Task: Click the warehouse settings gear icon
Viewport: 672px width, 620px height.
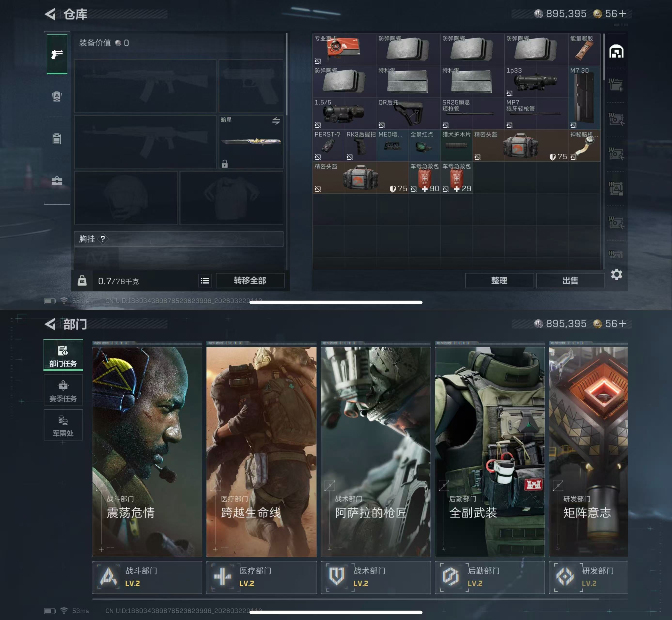Action: [616, 275]
